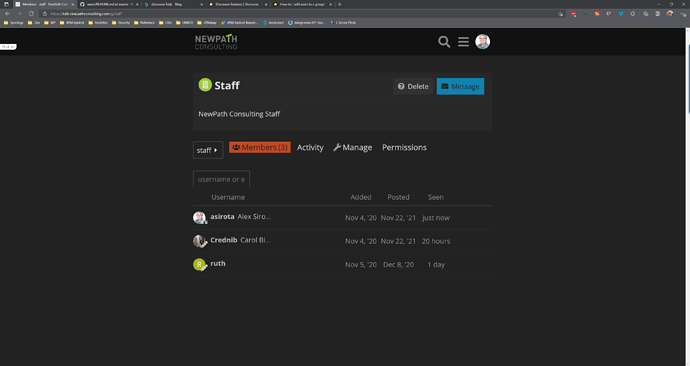
Task: Open the Wild Apricot Report bookmark
Action: pyautogui.click(x=239, y=22)
